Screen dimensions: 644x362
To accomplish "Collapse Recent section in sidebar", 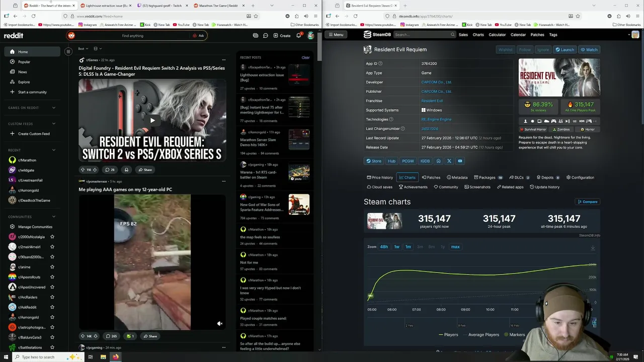I will pyautogui.click(x=54, y=150).
